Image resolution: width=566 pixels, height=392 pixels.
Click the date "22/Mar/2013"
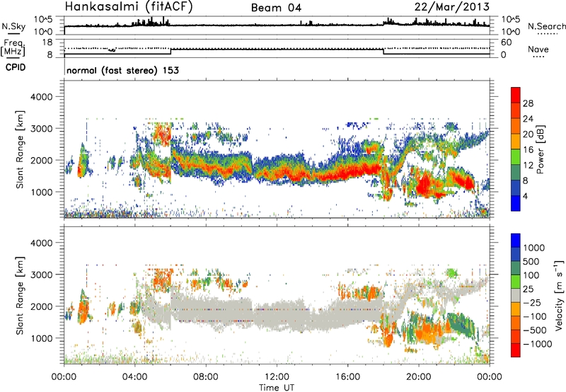click(451, 7)
